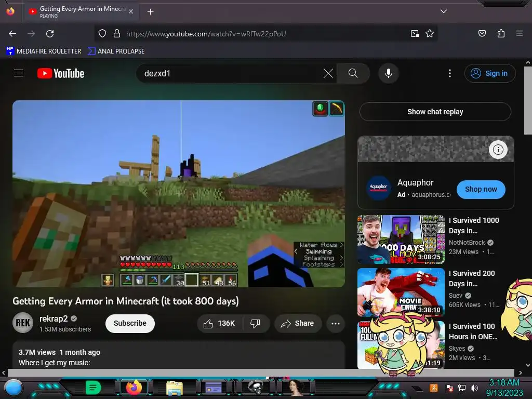
Task: Click Shop now on Aquaphor ad
Action: (481, 189)
